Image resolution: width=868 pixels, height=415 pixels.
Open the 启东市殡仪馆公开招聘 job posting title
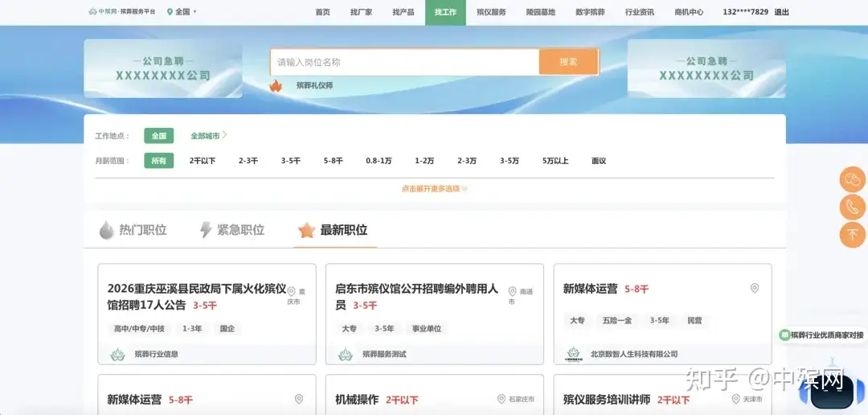[416, 297]
